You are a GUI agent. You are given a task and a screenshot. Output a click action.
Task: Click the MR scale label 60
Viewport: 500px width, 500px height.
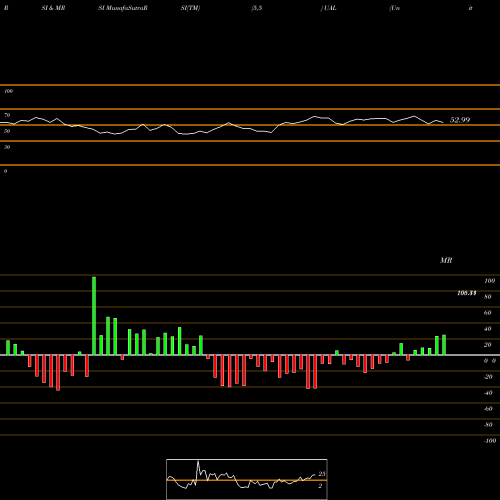pos(488,313)
